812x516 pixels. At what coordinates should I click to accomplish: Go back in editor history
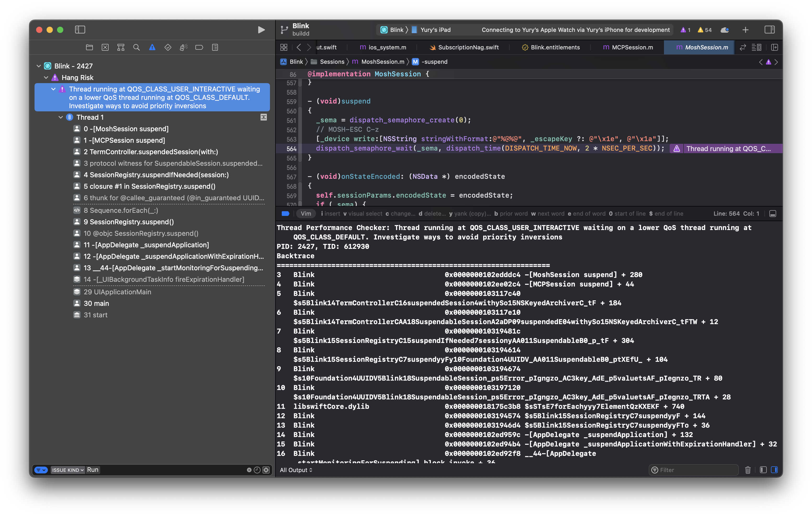click(x=299, y=47)
